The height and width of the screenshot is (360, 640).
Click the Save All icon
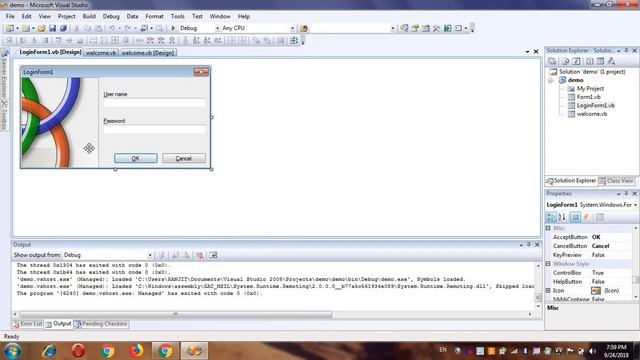[63, 28]
